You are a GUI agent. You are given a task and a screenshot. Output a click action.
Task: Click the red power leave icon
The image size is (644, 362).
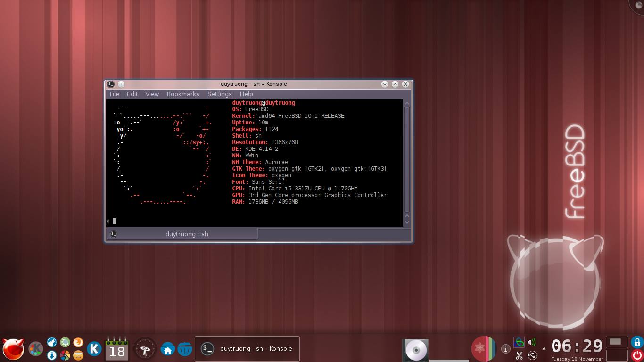pos(637,355)
